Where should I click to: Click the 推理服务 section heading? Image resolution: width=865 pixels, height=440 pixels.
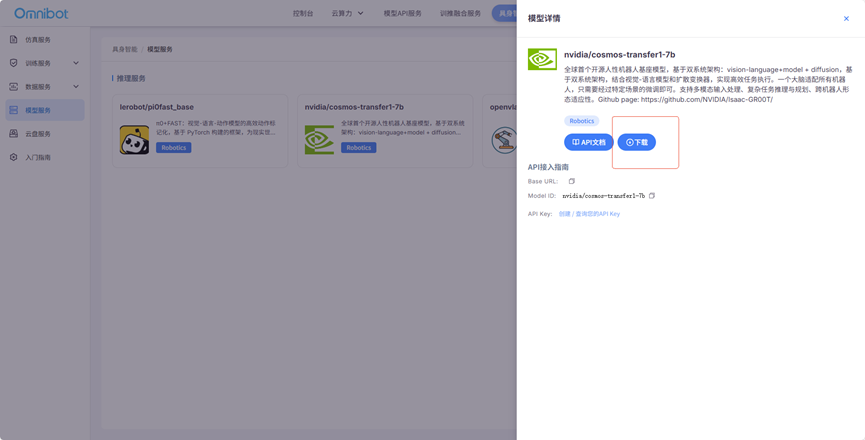(x=131, y=78)
